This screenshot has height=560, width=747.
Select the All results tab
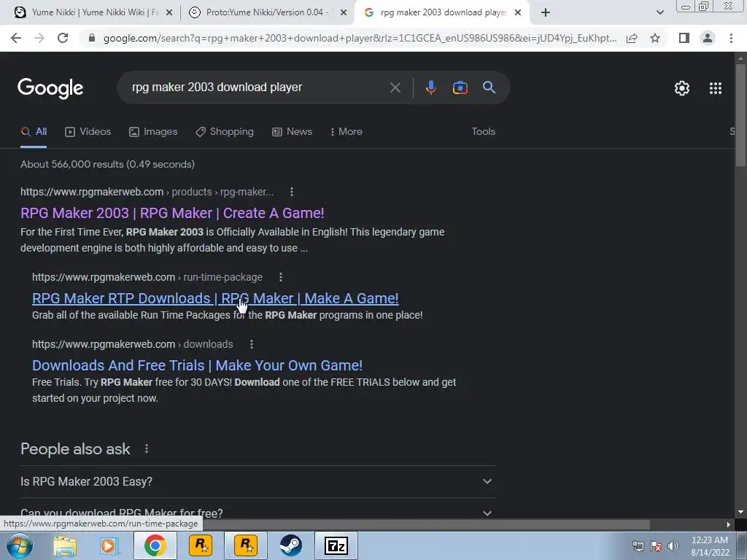pyautogui.click(x=34, y=131)
